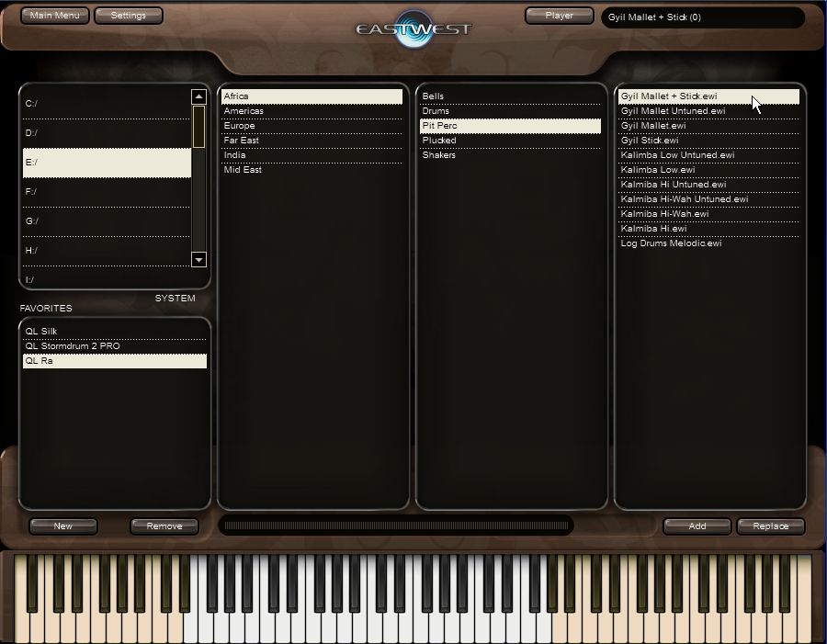Open the Americas folder

pos(312,111)
